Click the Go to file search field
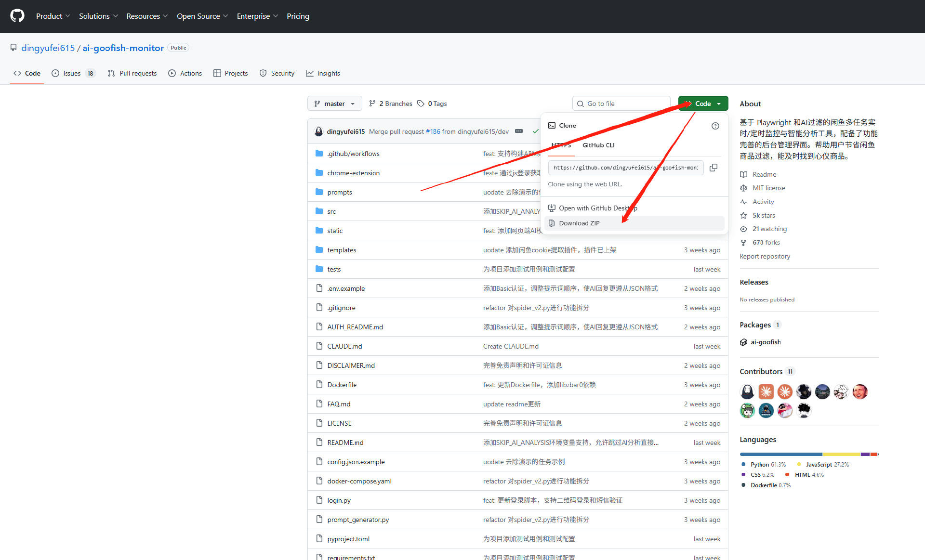This screenshot has height=560, width=925. pos(621,104)
